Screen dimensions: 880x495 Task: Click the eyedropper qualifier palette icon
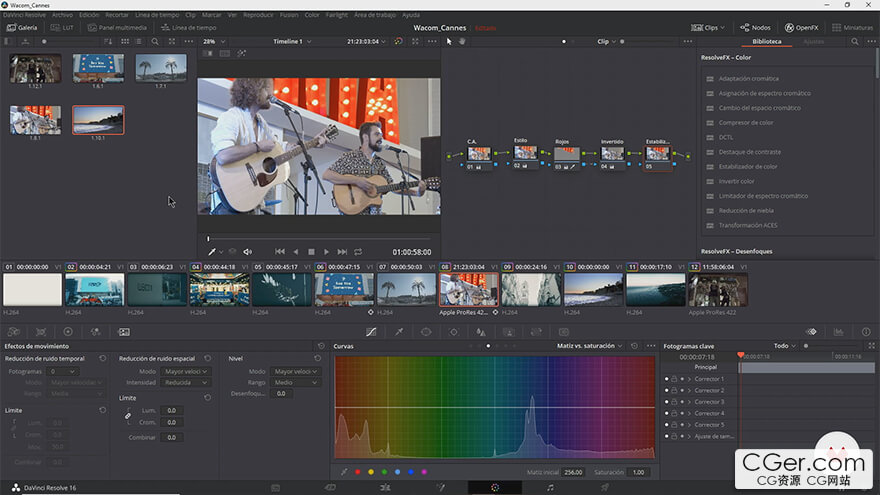[399, 331]
